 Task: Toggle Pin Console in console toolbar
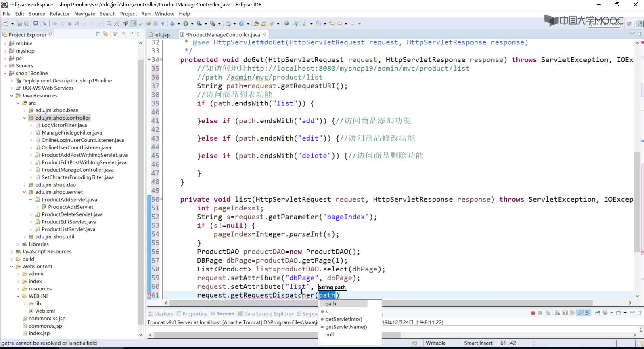point(597,313)
